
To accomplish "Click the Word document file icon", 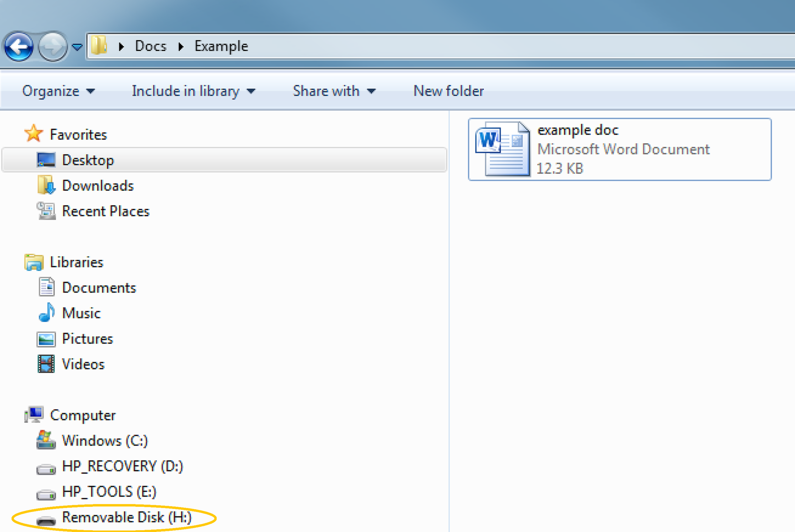I will [503, 149].
